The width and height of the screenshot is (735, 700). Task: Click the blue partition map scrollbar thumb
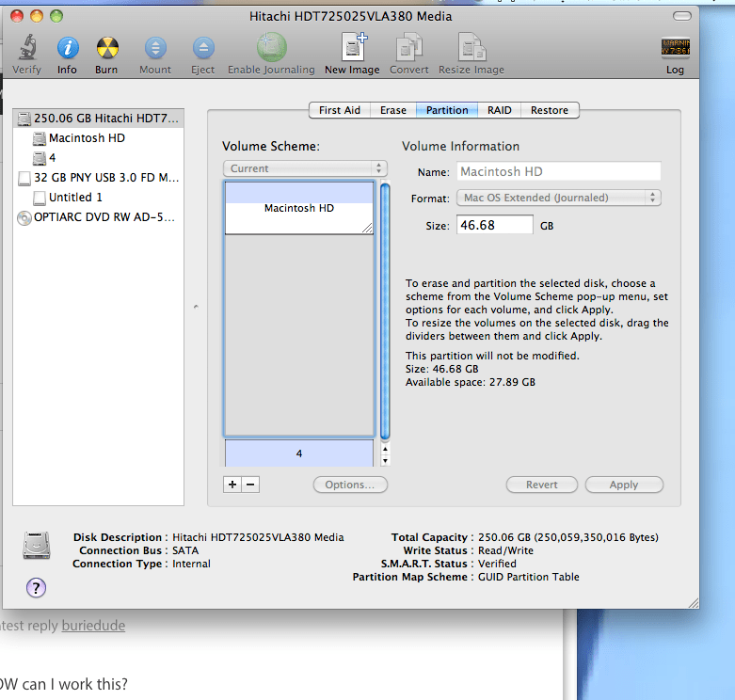click(385, 311)
